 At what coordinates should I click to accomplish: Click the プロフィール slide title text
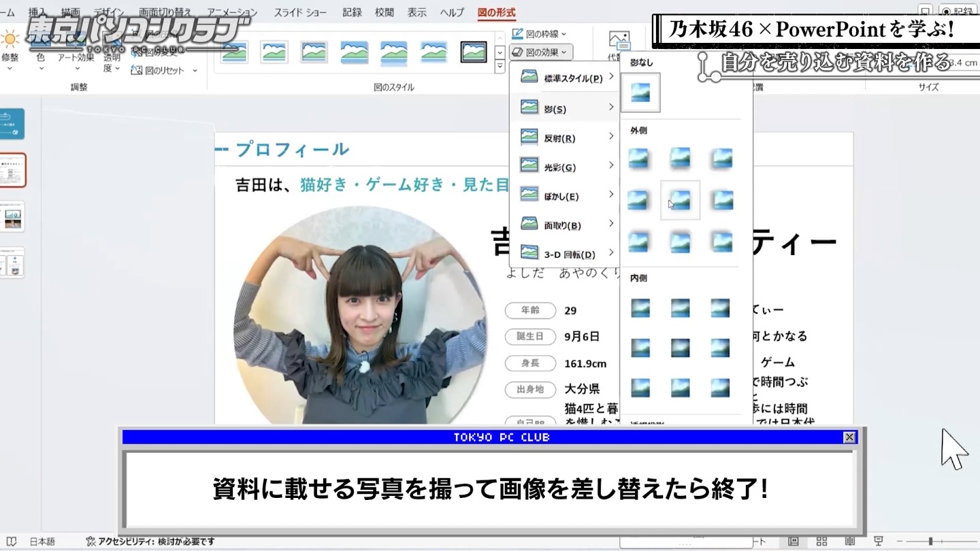click(x=292, y=150)
